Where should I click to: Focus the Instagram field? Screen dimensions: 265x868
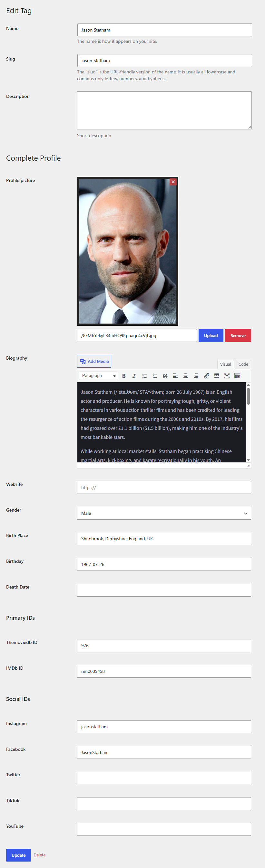(x=164, y=727)
